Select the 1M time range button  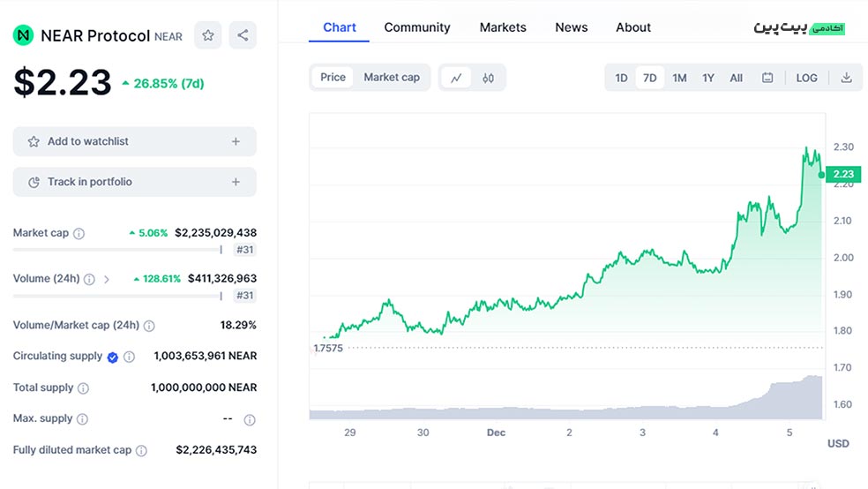point(679,78)
